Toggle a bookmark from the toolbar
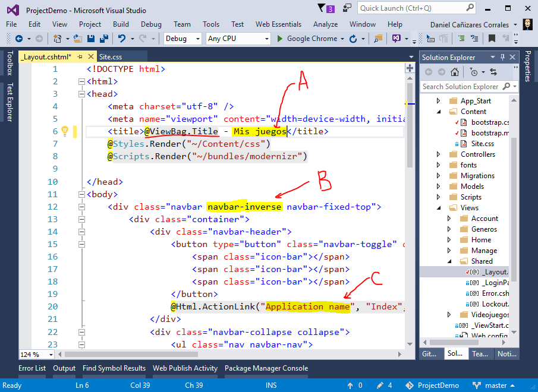538x392 pixels. (x=492, y=38)
